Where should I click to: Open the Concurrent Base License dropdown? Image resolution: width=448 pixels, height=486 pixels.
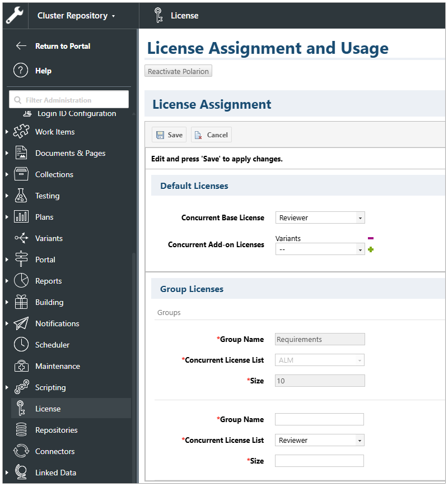tap(320, 217)
